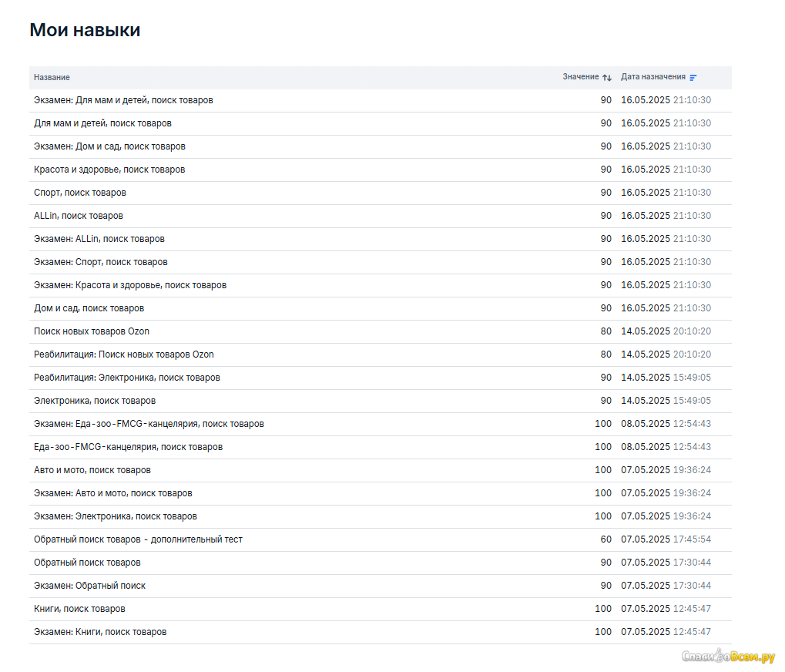This screenshot has height=672, width=785.
Task: Click Обратный поиск товаров - дополнительный тест
Action: pos(138,539)
